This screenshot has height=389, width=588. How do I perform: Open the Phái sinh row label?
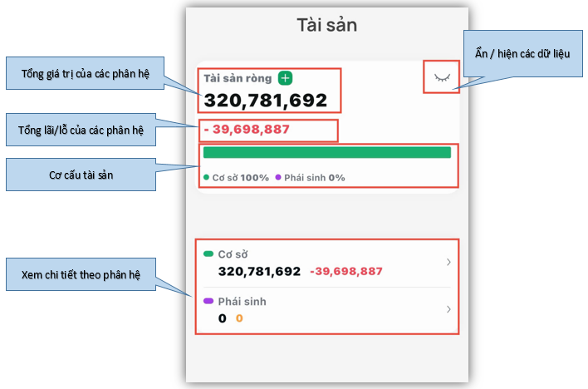[243, 302]
